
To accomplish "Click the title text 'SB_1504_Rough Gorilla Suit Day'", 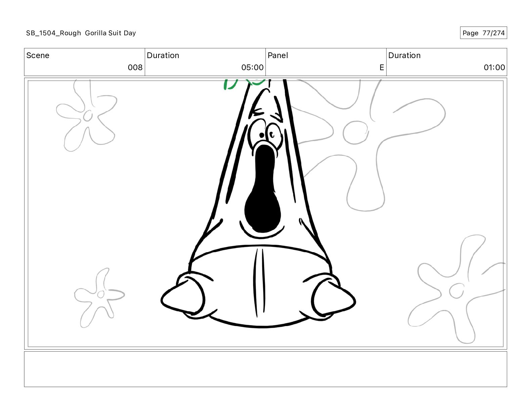I will [x=81, y=33].
